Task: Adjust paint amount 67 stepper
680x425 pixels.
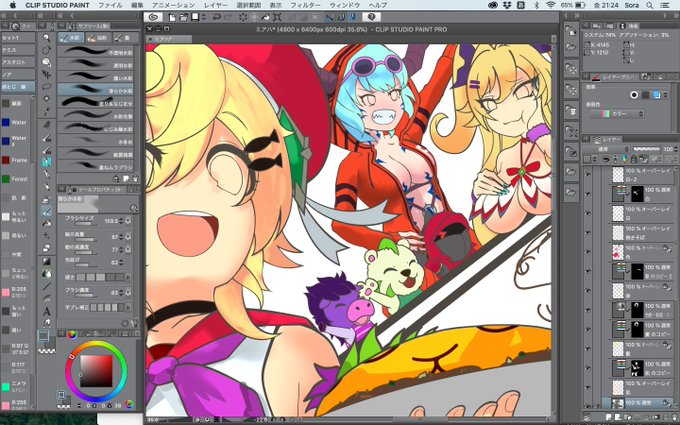Action: click(x=121, y=237)
